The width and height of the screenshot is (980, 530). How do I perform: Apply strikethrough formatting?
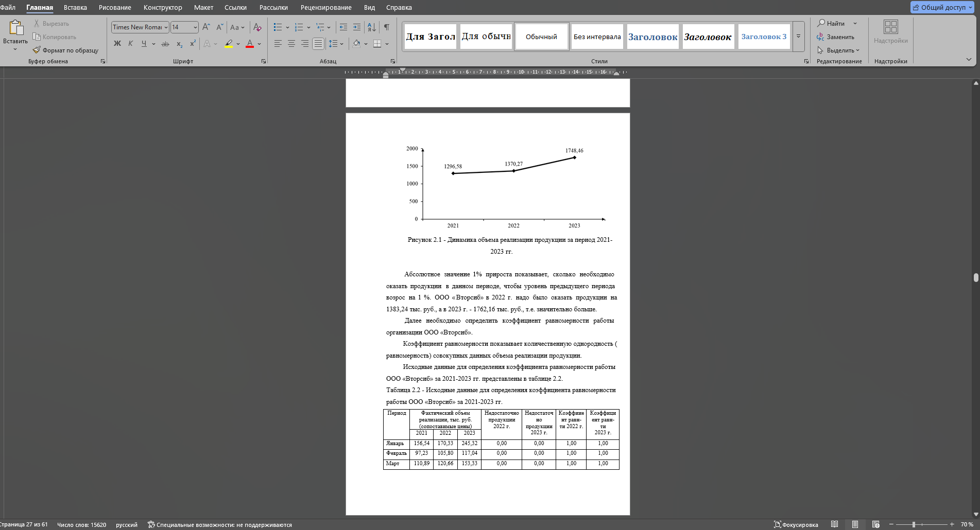(x=165, y=44)
